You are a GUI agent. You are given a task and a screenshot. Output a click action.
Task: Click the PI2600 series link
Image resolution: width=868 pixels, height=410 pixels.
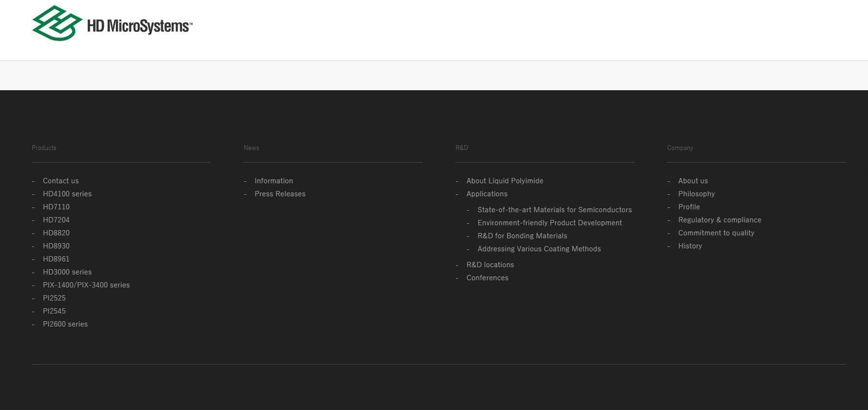[65, 324]
